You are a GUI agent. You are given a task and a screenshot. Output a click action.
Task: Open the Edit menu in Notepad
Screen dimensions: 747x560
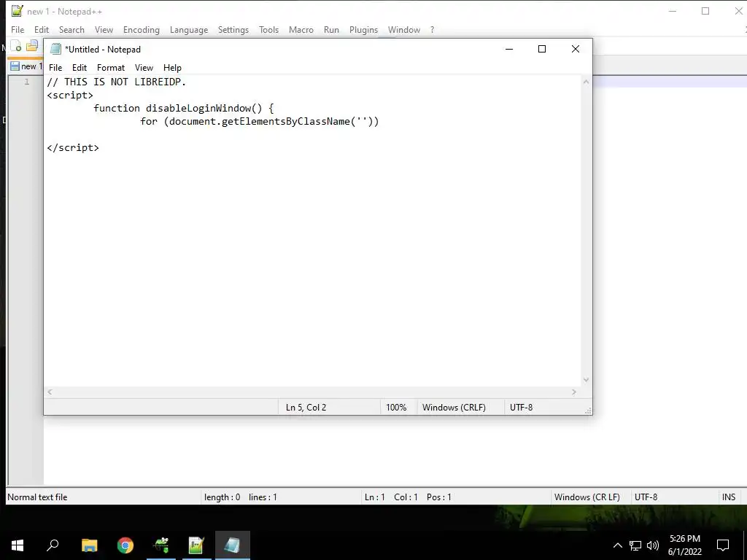click(79, 68)
